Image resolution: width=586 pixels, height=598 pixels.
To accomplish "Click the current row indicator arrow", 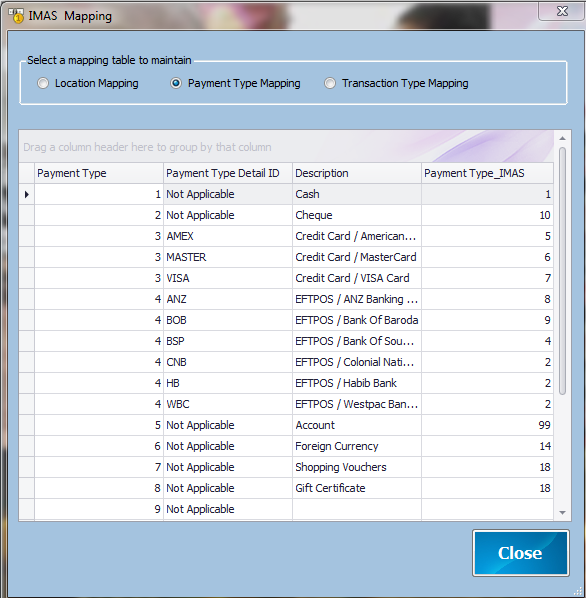I will coord(26,195).
